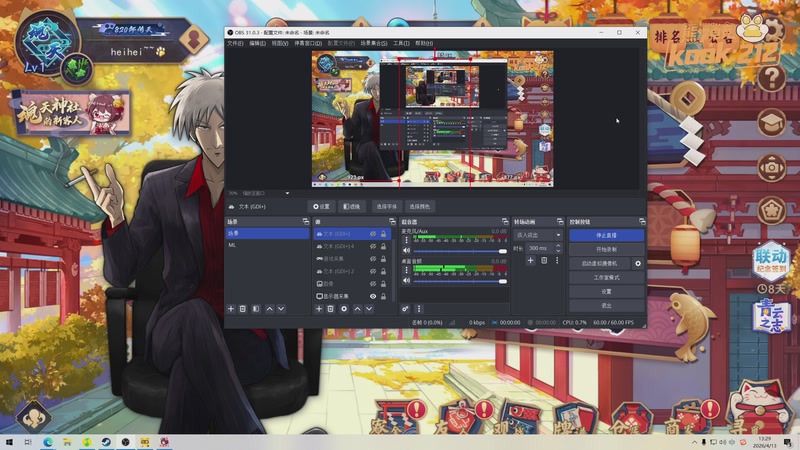Mute the 麦克风/Aux channel speaker icon

pos(407,251)
